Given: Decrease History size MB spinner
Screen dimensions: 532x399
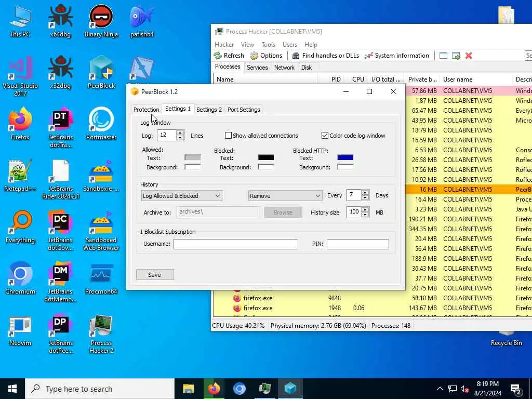Looking at the screenshot, I should pyautogui.click(x=365, y=215).
